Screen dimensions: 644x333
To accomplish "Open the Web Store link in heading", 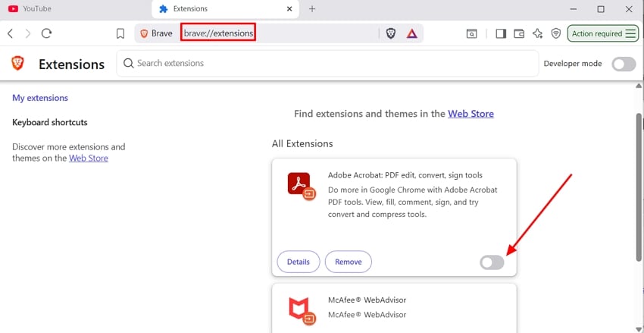I will pyautogui.click(x=470, y=114).
